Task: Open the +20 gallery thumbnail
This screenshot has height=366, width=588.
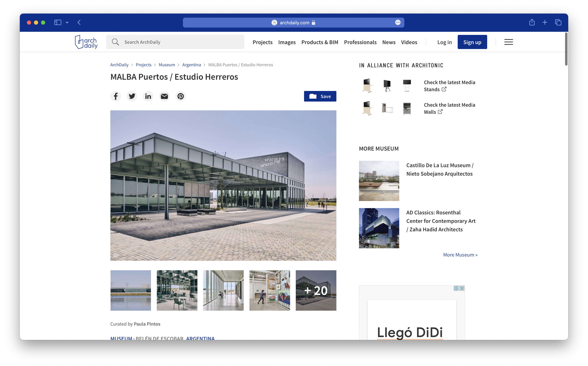Action: point(316,291)
